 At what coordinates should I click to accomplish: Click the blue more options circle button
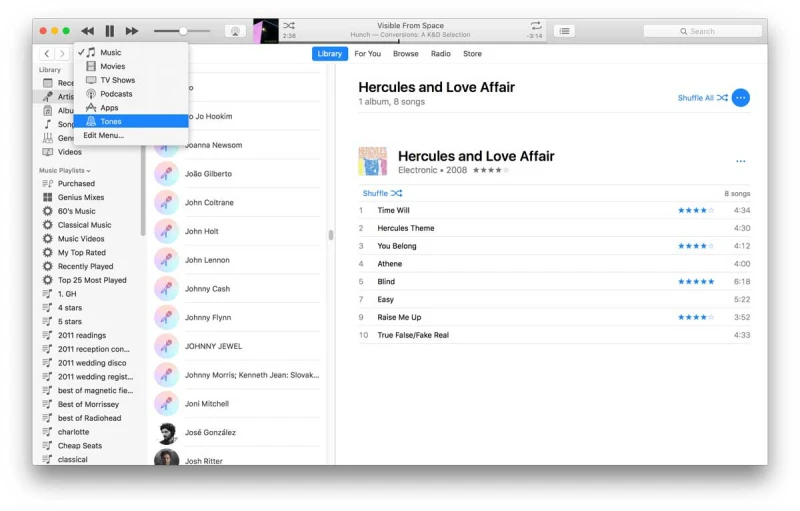pos(740,98)
